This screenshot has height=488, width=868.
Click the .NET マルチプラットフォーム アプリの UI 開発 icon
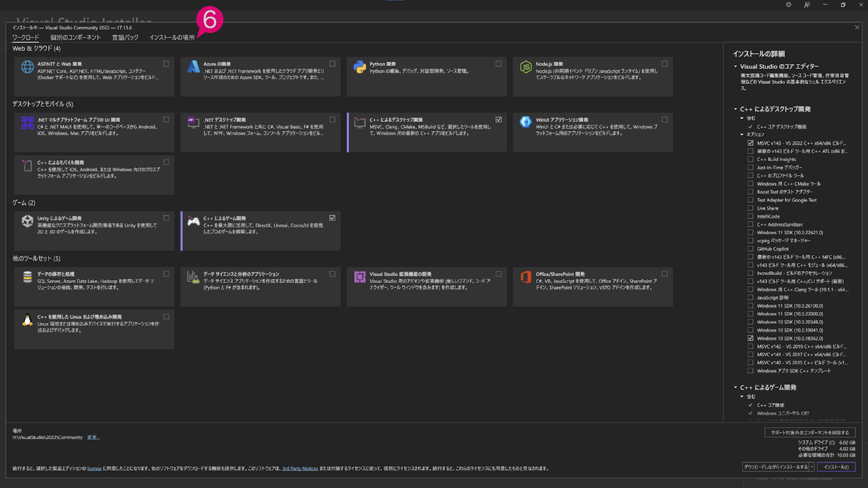click(x=27, y=122)
